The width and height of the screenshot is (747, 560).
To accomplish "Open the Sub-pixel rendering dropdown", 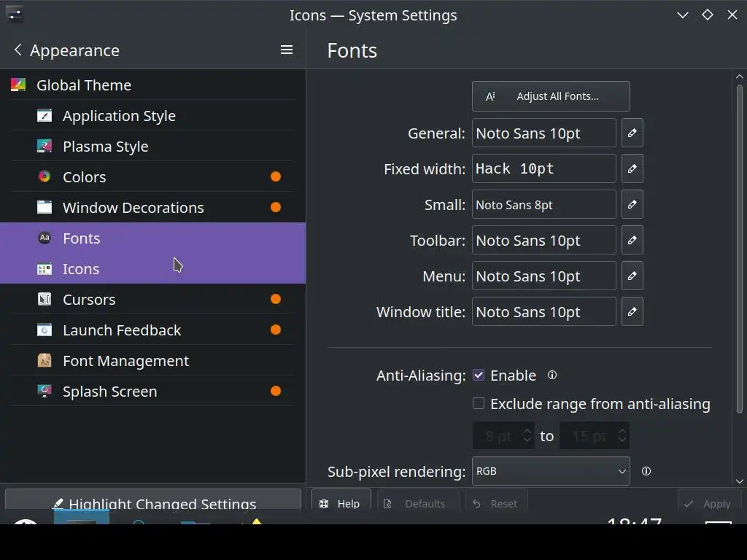I will pyautogui.click(x=551, y=471).
